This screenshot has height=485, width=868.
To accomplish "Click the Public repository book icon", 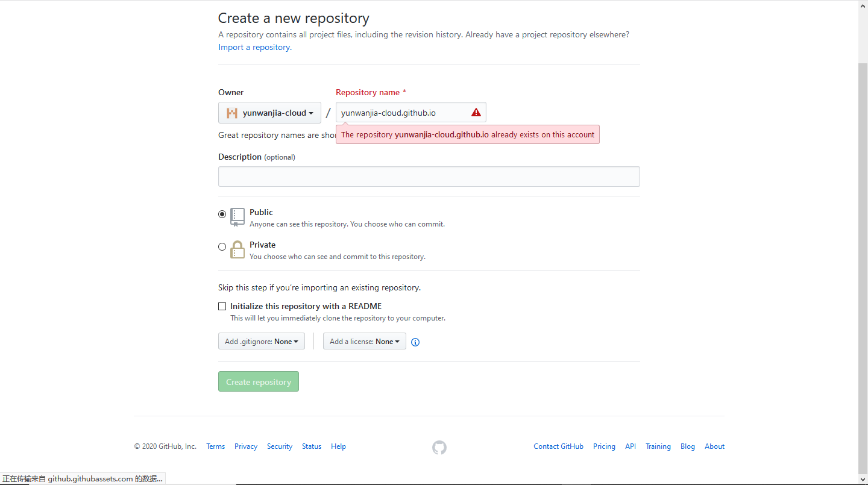I will (237, 217).
